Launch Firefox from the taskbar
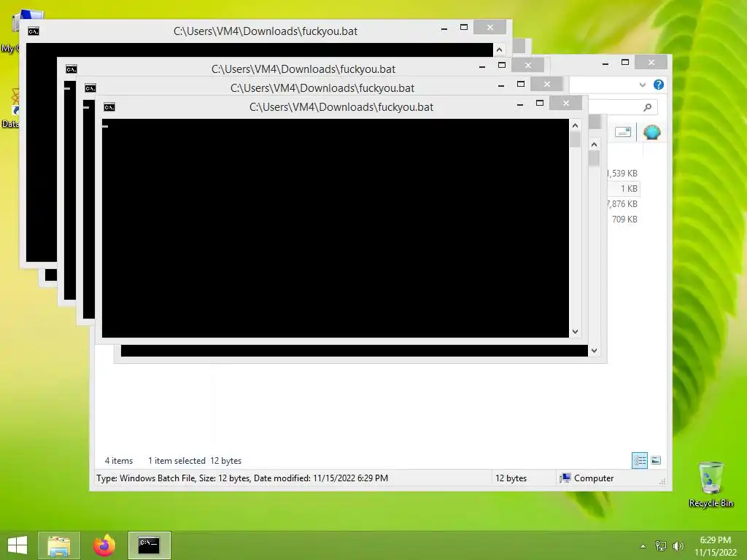 [x=104, y=545]
